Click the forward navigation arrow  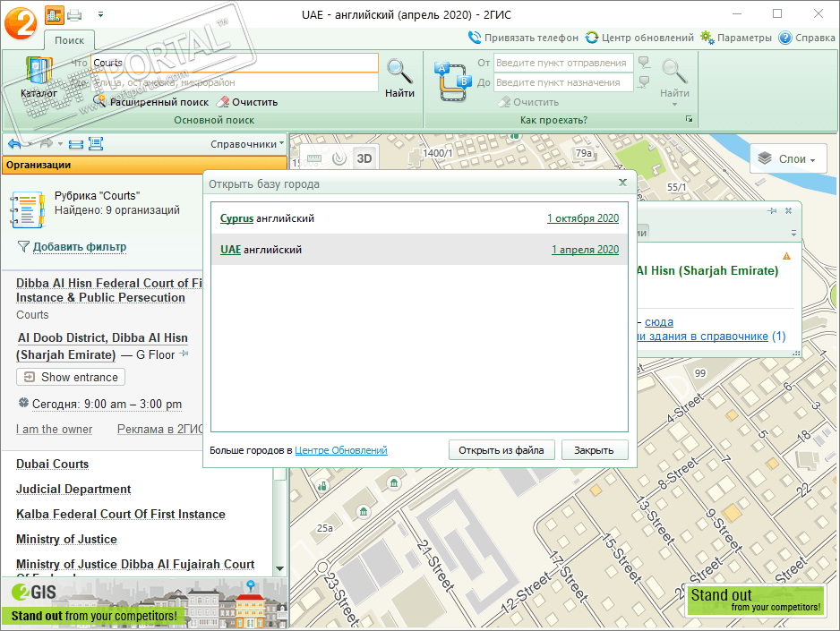[x=47, y=143]
